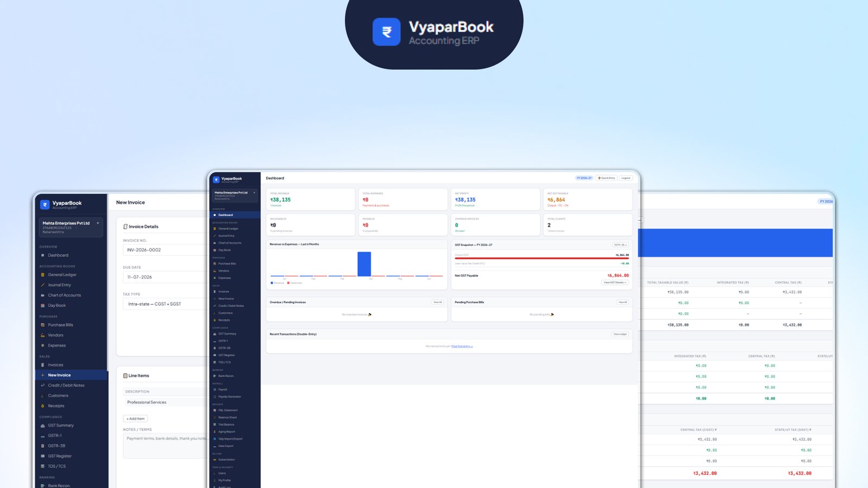Follow the Post first entry link
Image resolution: width=868 pixels, height=488 pixels.
coord(462,346)
